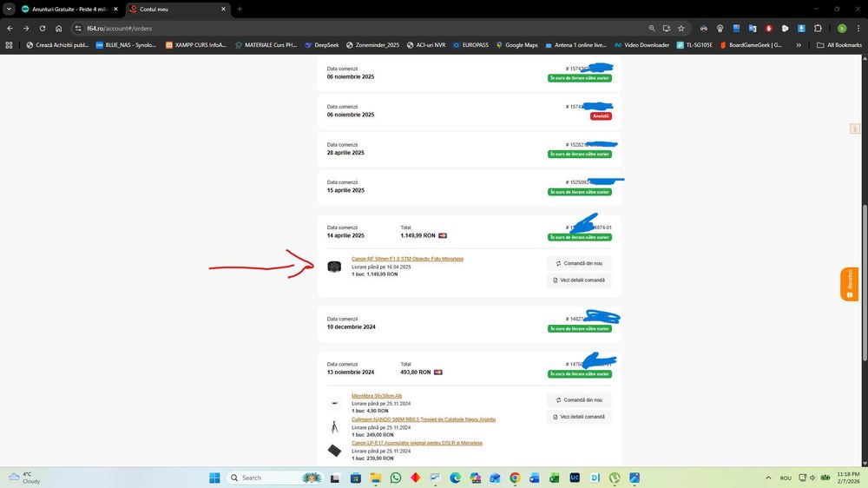The image size is (868, 488).
Task: Expand the 06 noiembrie 2025 cancelled order
Action: click(x=469, y=111)
